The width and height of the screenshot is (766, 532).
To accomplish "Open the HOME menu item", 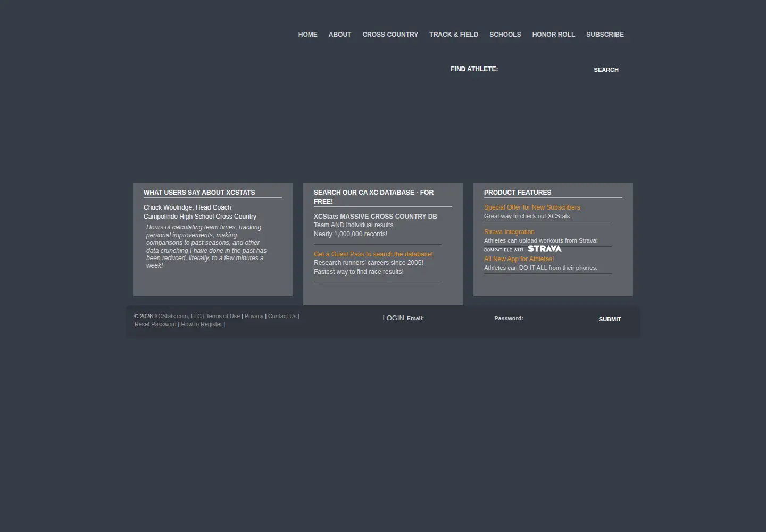I will click(x=307, y=35).
